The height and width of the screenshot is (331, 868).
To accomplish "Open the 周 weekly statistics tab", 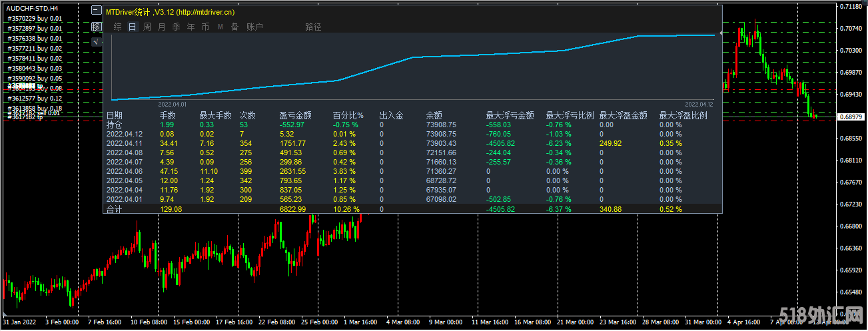I will pyautogui.click(x=147, y=27).
